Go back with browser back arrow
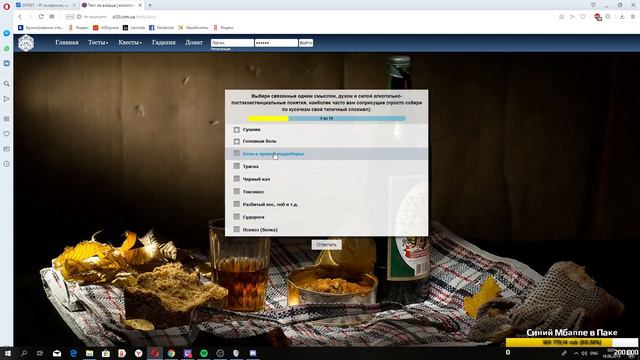 click(20, 17)
